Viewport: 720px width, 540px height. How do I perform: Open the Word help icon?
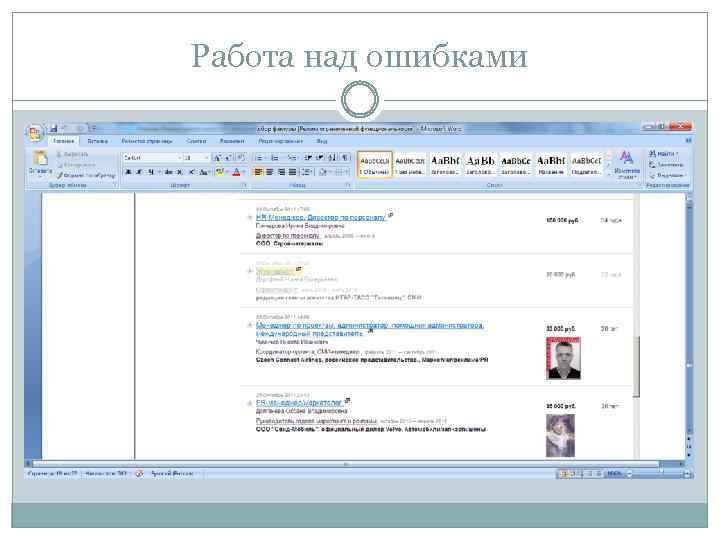click(688, 141)
